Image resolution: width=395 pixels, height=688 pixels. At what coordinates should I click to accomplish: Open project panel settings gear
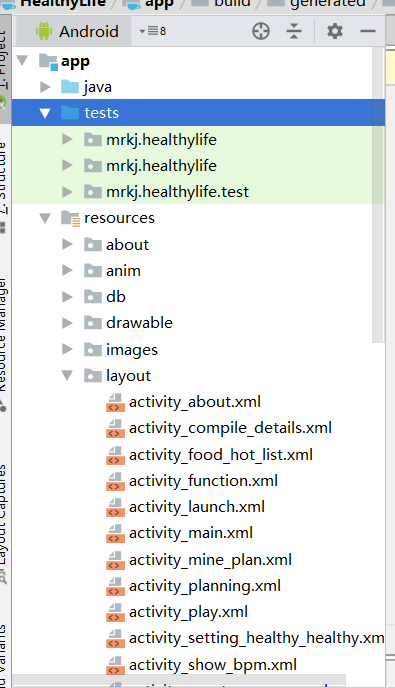pyautogui.click(x=334, y=31)
